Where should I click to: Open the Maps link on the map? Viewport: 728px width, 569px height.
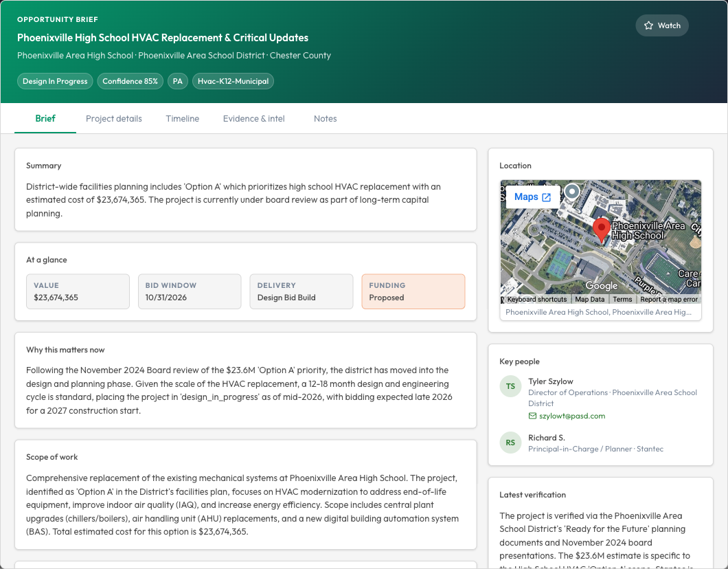tap(532, 197)
